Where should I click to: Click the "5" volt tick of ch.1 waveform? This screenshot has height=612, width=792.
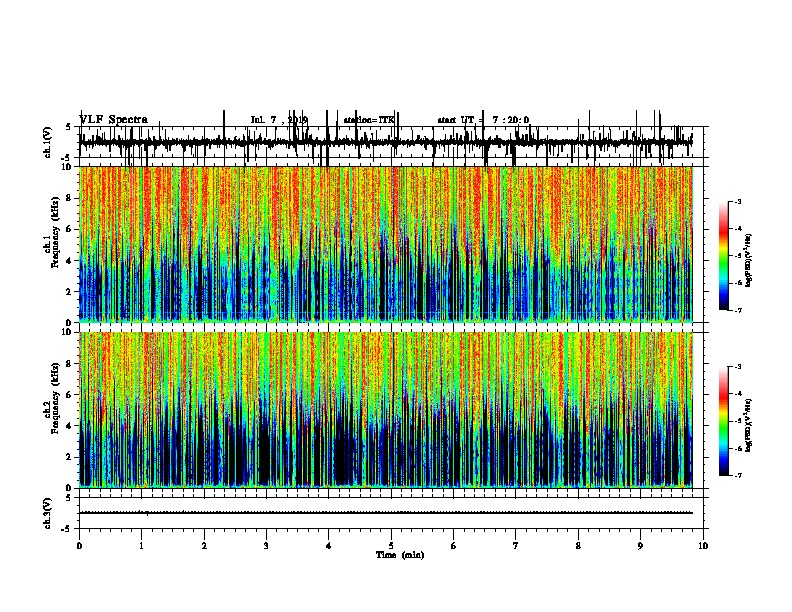[x=68, y=127]
